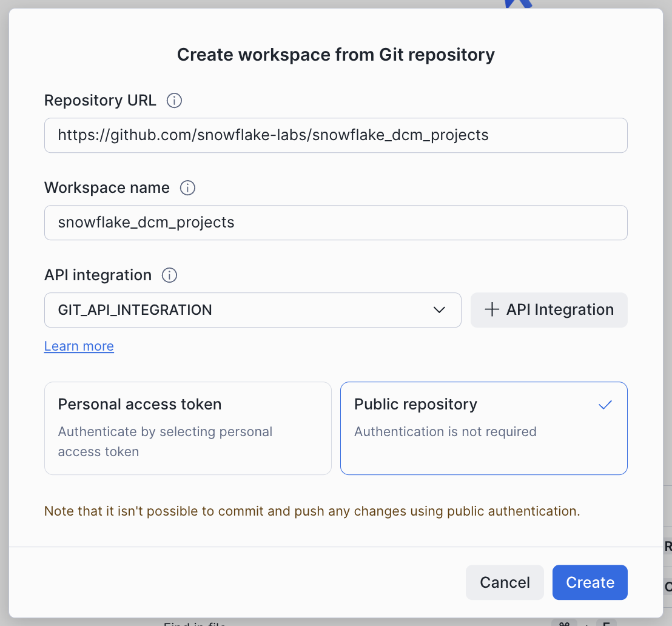Click the chevron icon in the integration selector

click(x=439, y=310)
